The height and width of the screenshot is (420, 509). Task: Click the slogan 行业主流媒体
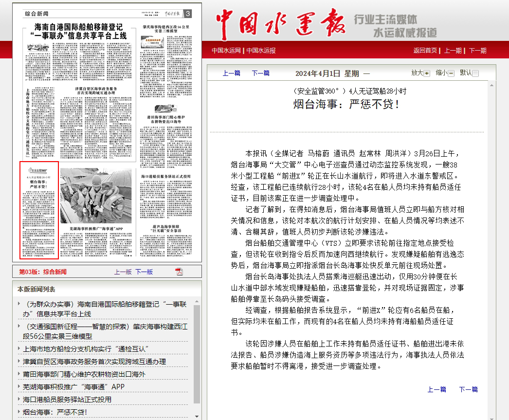click(385, 19)
